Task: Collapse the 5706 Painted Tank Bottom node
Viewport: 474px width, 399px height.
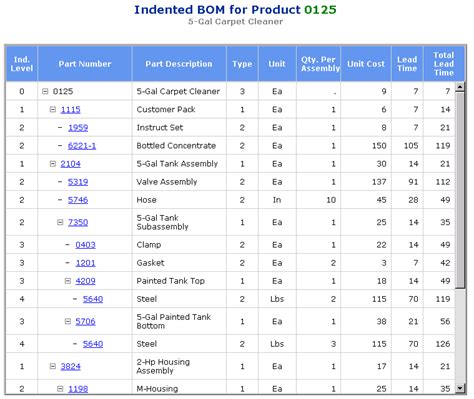Action: click(68, 321)
